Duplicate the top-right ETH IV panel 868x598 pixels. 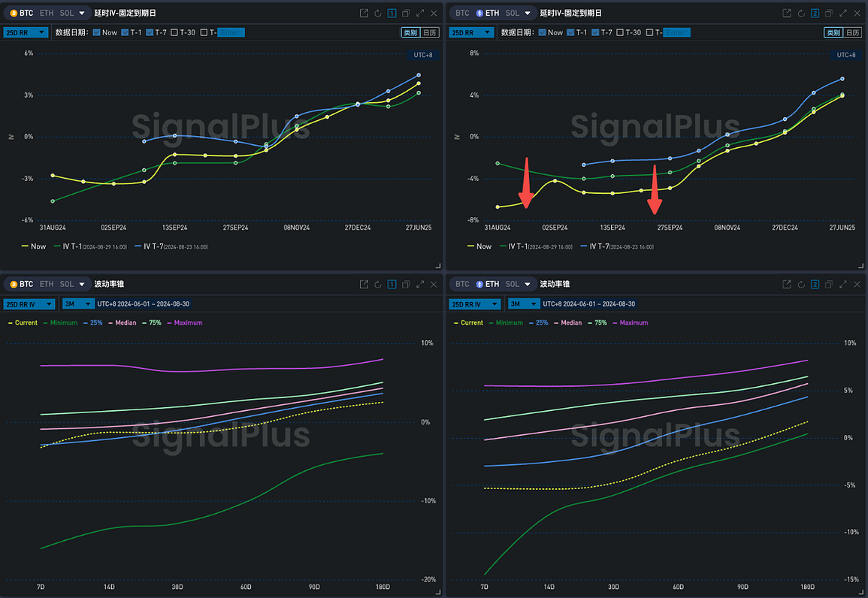(829, 14)
